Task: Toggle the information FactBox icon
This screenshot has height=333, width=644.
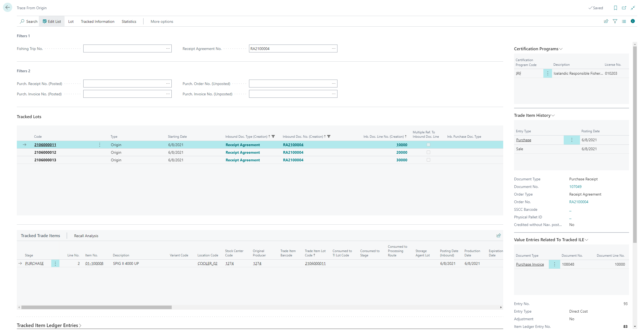Action: 633,21
